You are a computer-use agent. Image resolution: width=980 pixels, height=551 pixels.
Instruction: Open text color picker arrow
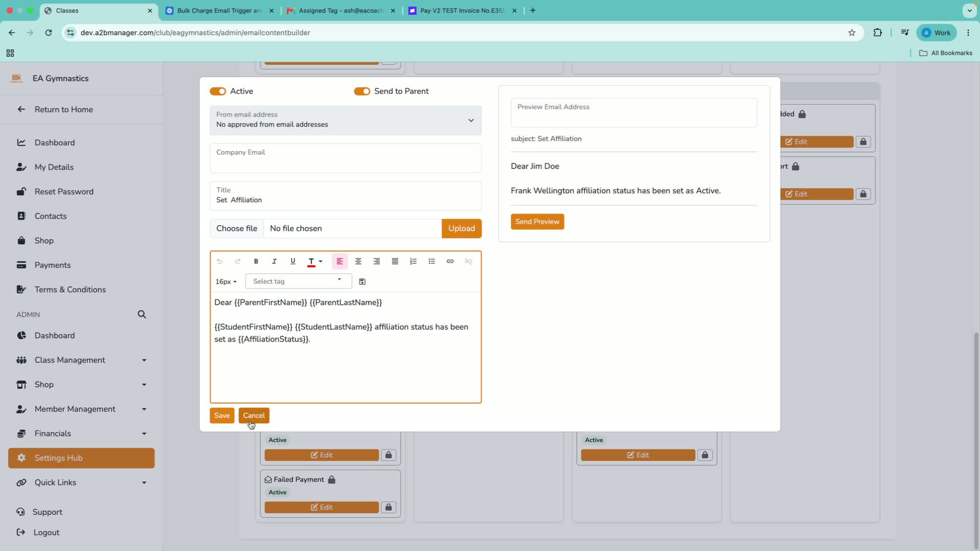tap(321, 261)
